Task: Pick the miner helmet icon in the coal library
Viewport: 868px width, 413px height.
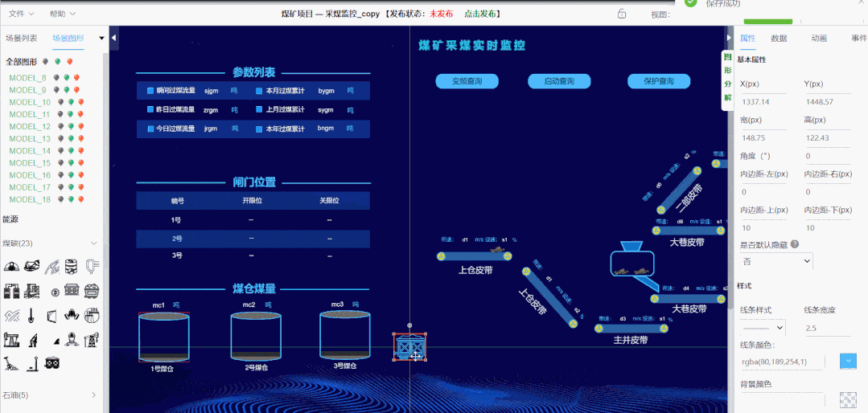Action: [11, 267]
